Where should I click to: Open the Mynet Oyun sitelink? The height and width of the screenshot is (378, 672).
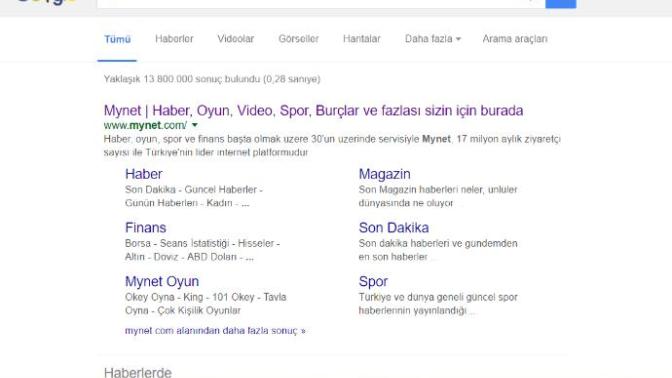(162, 282)
